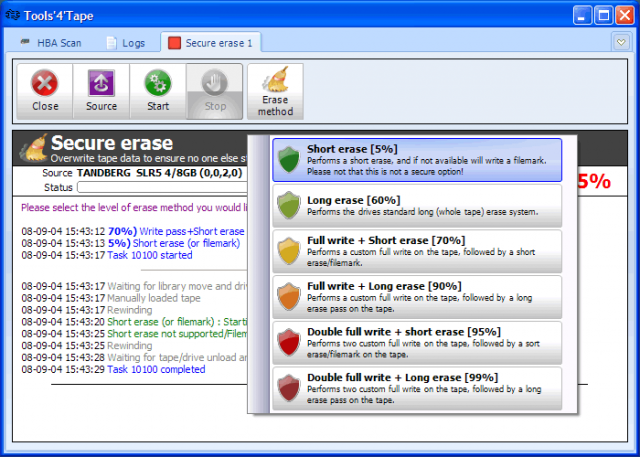Viewport: 640px width, 457px height.
Task: Click the Status progress bar
Action: tap(160, 187)
